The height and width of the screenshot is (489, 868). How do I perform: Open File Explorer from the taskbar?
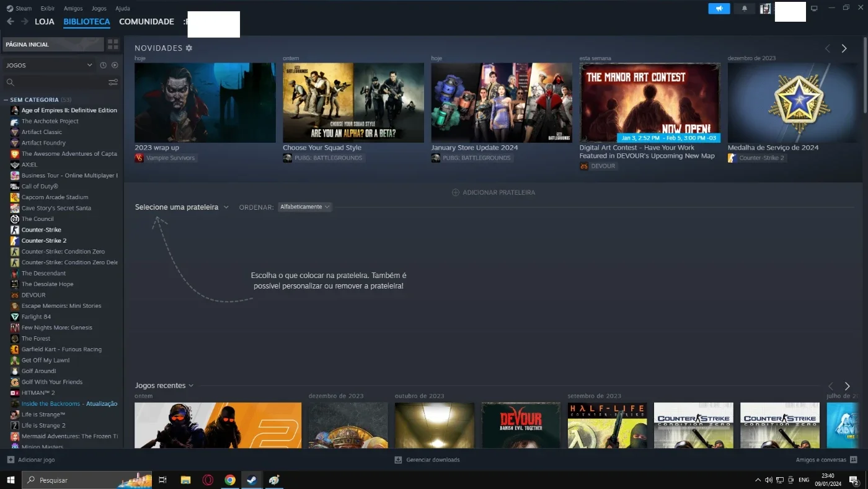(x=185, y=480)
